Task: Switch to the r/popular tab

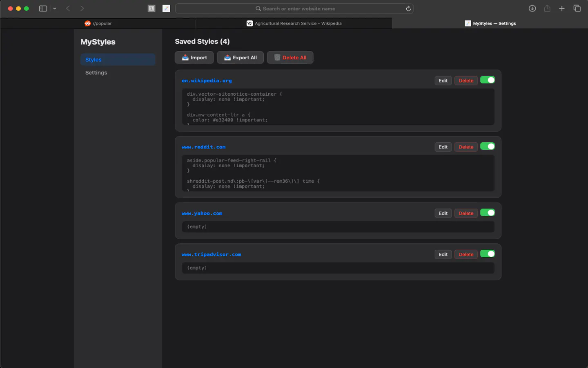Action: tap(98, 23)
